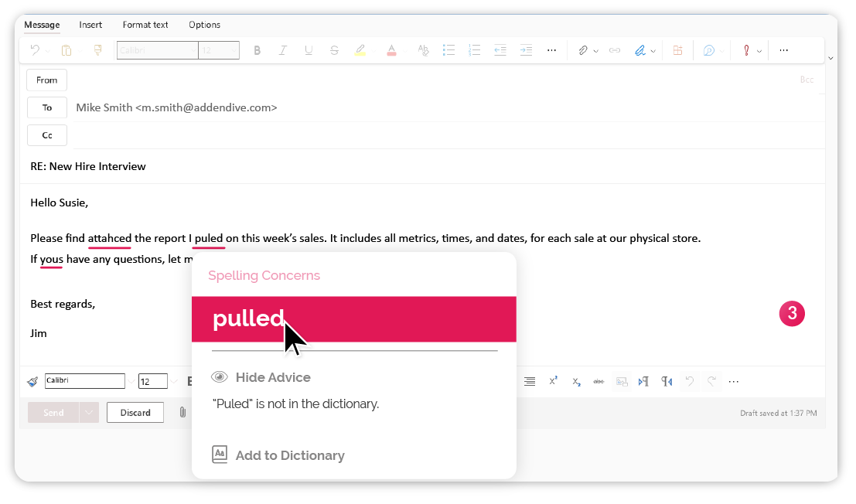Hide Advice using the eye icon
The image size is (856, 504).
click(220, 377)
